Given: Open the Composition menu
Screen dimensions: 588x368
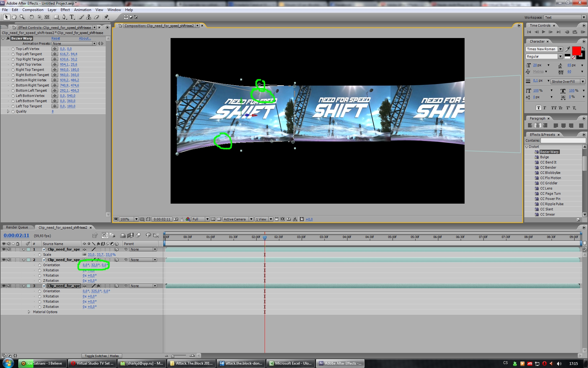Looking at the screenshot, I should tap(33, 10).
